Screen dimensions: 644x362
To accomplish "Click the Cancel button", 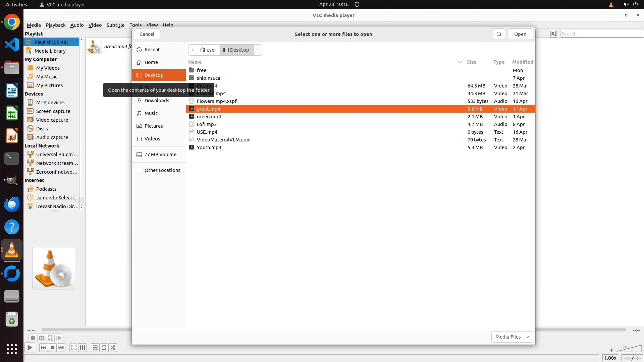I will coord(147,34).
